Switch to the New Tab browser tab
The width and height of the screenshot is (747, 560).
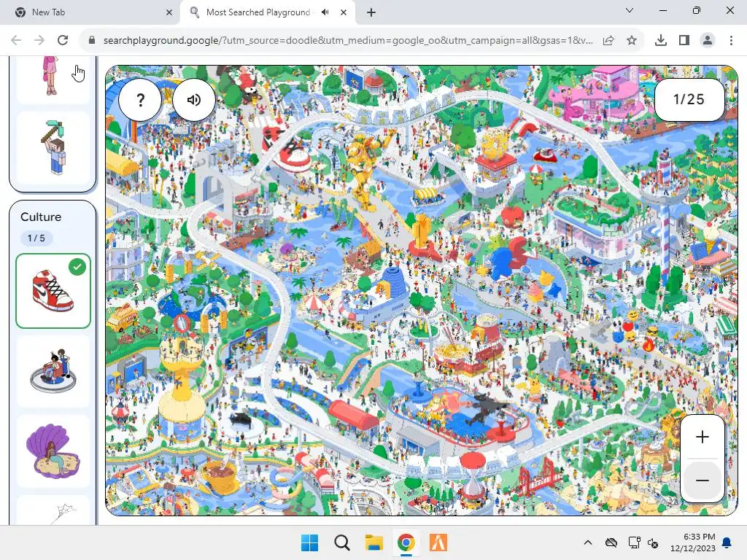[90, 12]
